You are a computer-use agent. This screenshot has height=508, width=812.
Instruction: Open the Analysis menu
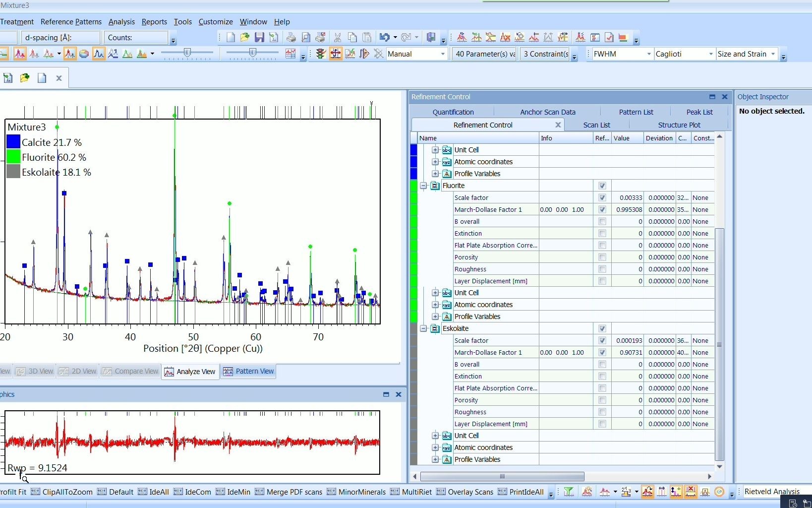(121, 22)
